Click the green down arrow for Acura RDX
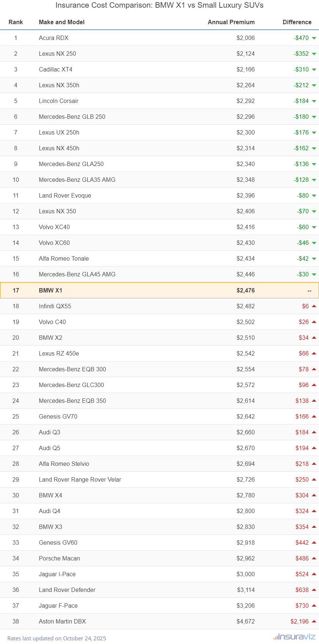The width and height of the screenshot is (319, 644). [314, 38]
